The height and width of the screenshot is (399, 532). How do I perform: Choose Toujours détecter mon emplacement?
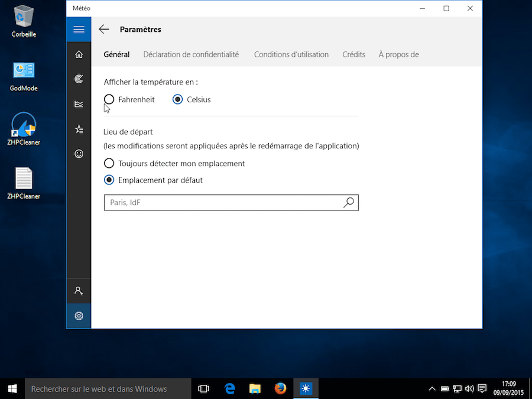(x=109, y=163)
